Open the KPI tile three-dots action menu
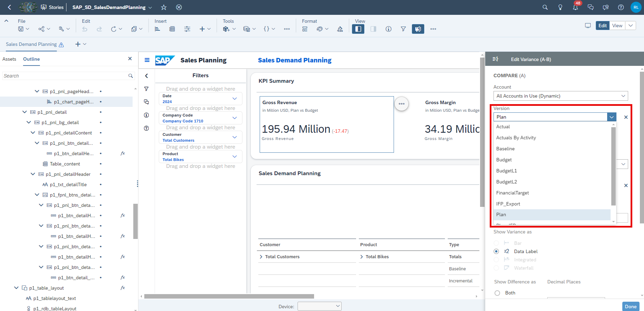Image resolution: width=644 pixels, height=311 pixels. click(x=402, y=104)
